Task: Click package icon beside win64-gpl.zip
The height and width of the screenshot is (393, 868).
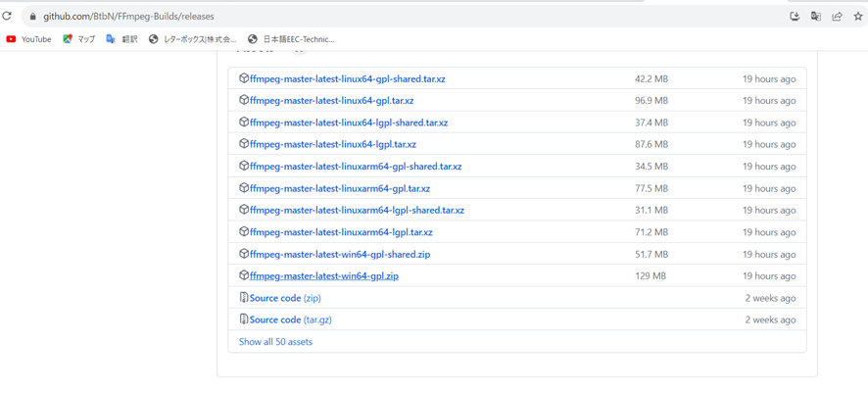Action: coord(244,275)
